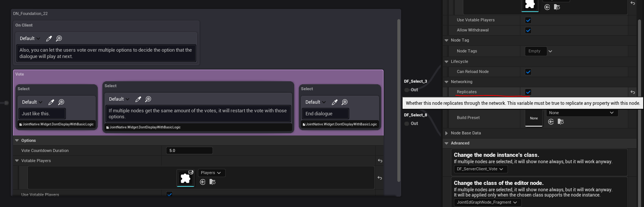The width and height of the screenshot is (644, 207).
Task: Click the Vote Countdown Duration value field
Action: tap(189, 150)
